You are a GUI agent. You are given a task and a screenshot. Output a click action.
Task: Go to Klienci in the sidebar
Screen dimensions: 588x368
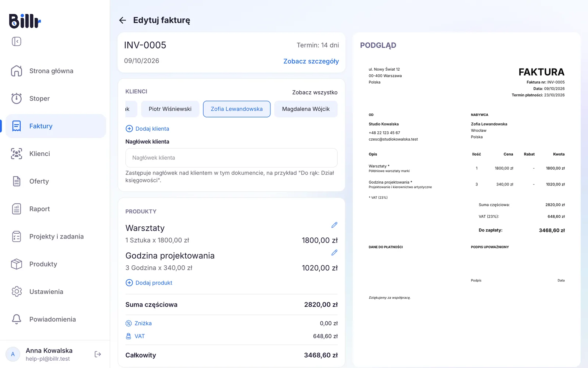click(x=56, y=153)
